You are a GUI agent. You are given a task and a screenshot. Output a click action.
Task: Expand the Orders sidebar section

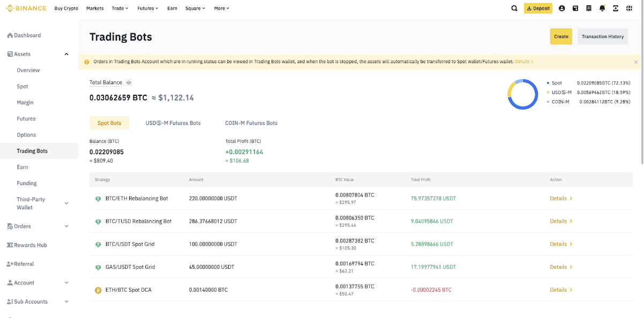(66, 226)
